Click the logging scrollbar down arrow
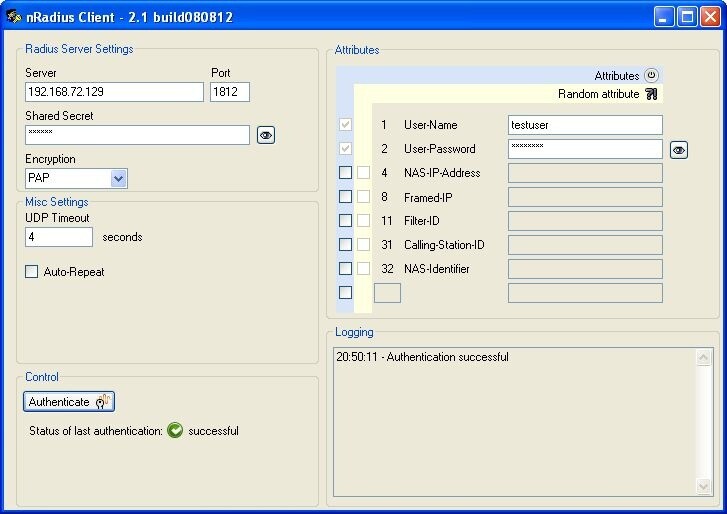Screen dimensions: 727x514 705,485
